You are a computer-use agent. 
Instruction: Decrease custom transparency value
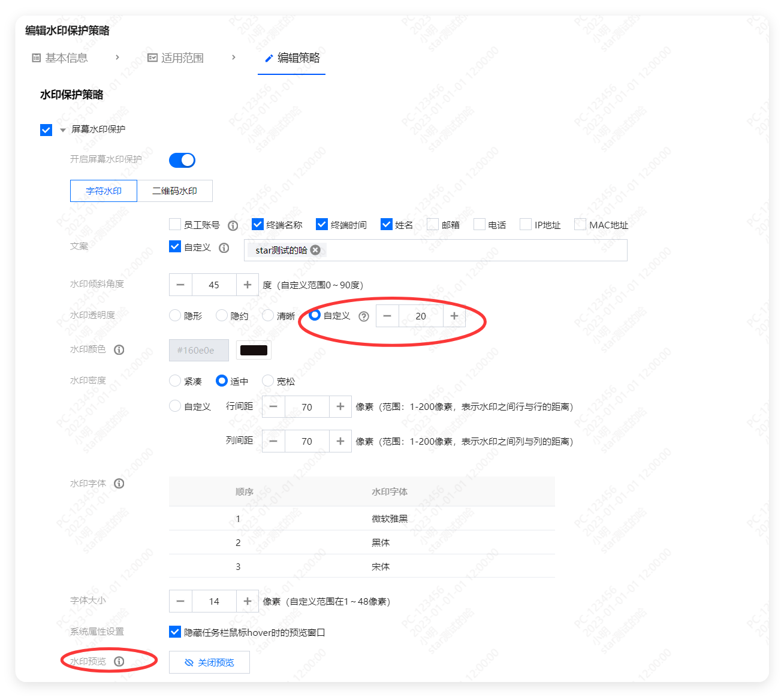point(387,316)
